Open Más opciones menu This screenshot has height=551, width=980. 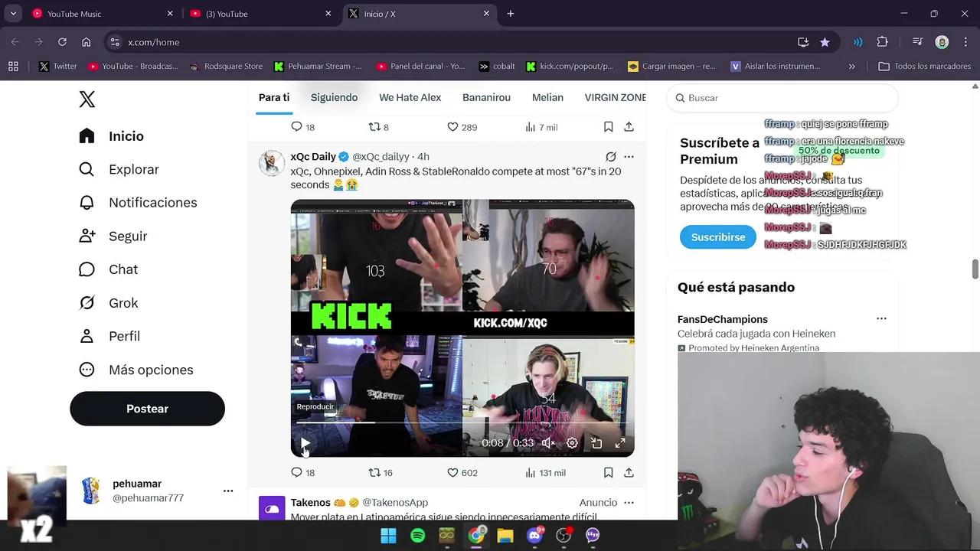[136, 370]
